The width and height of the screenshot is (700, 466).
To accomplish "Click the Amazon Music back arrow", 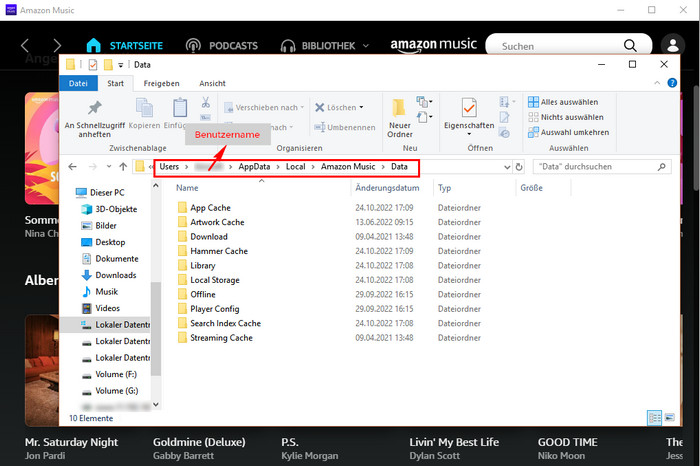I will pyautogui.click(x=25, y=46).
